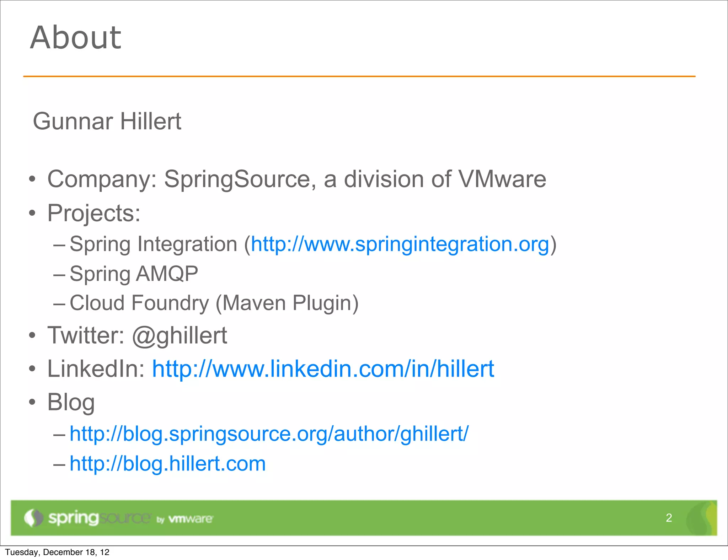Click the SpringSource leaf logo icon

(x=33, y=518)
